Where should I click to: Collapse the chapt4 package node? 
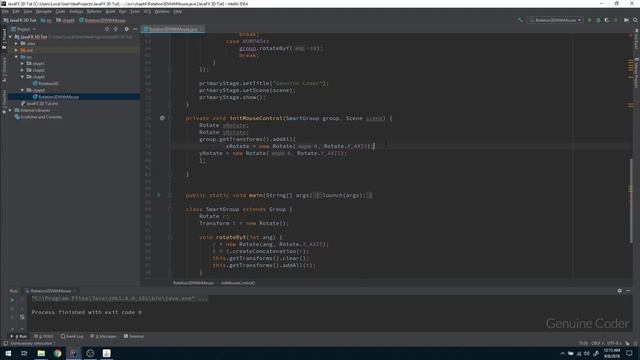point(22,90)
